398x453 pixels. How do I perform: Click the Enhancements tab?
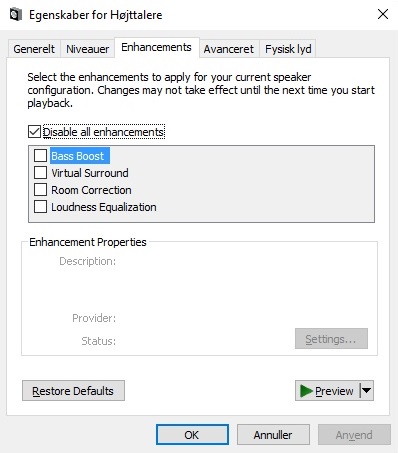tap(156, 47)
